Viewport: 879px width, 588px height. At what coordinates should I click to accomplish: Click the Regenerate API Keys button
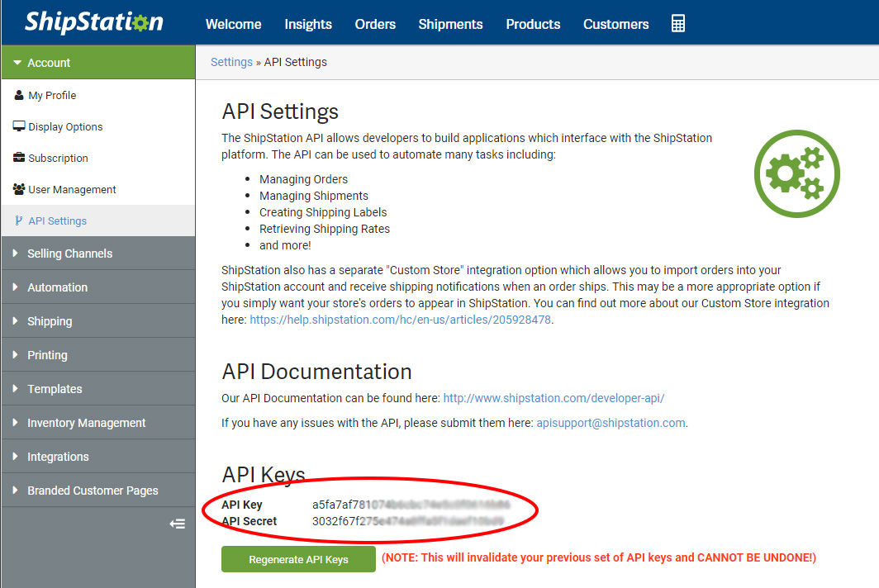pyautogui.click(x=298, y=559)
